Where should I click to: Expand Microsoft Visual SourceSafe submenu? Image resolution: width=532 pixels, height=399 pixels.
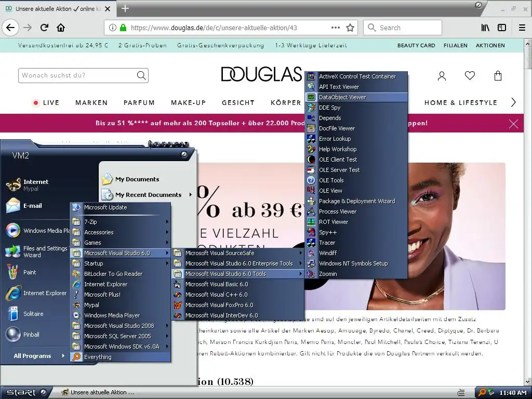coord(237,253)
